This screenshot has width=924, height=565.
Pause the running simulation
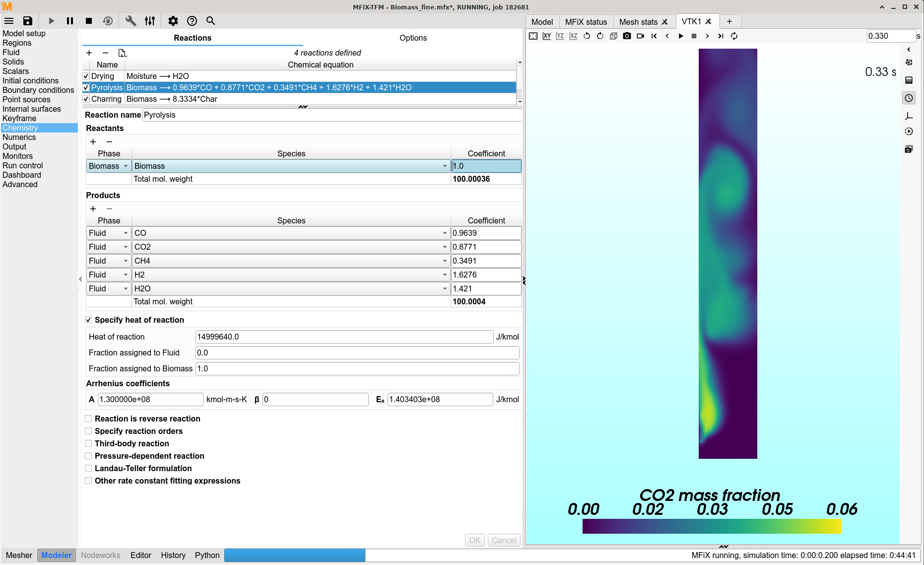tap(70, 21)
